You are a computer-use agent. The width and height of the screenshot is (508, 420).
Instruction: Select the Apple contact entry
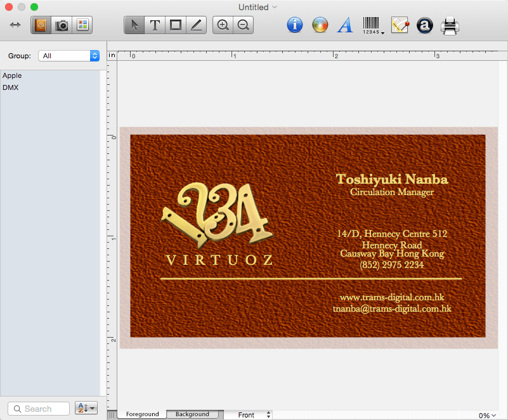pyautogui.click(x=12, y=75)
